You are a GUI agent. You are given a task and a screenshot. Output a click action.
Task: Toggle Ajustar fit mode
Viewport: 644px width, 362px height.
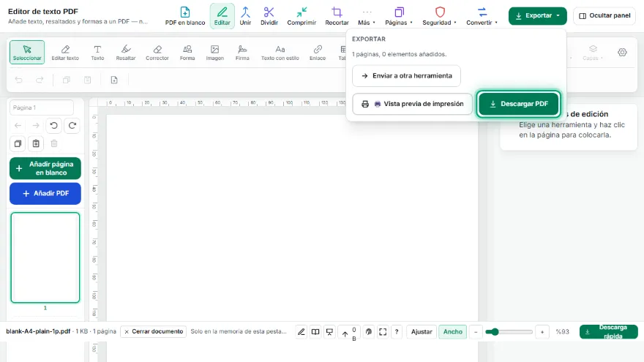tap(422, 331)
